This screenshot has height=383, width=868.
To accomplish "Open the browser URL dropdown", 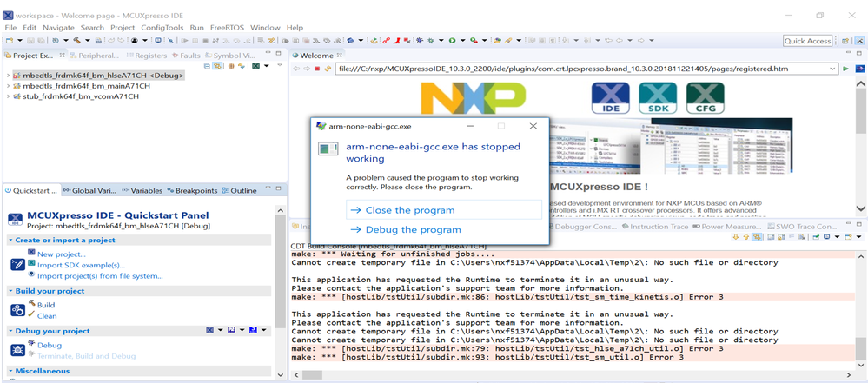I will tap(833, 69).
